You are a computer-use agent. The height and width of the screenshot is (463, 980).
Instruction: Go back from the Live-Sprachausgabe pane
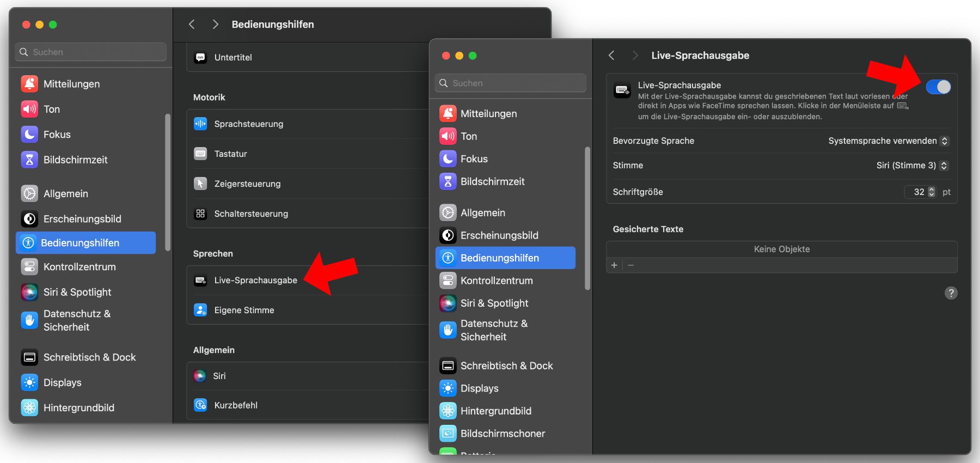[612, 56]
